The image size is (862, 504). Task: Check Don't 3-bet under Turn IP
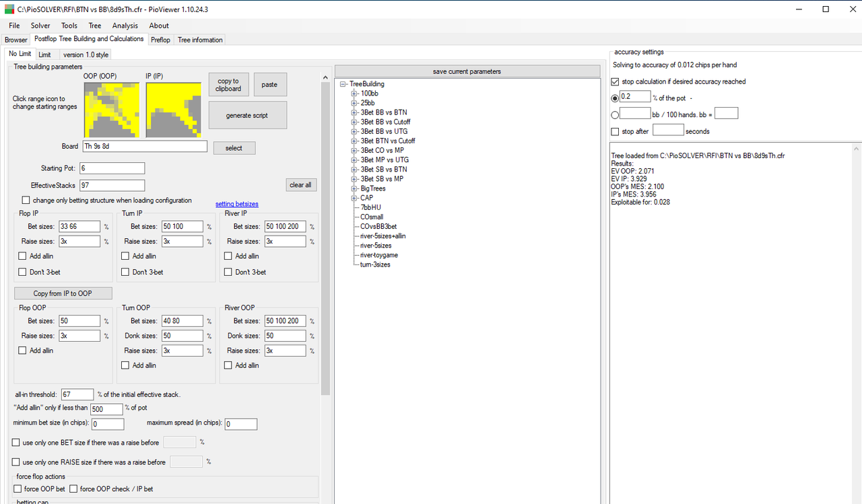tap(125, 272)
